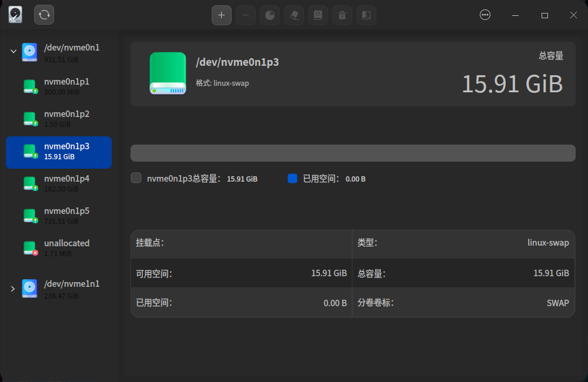This screenshot has height=382, width=588.
Task: Select partition nvme0n1p3
Action: click(59, 152)
